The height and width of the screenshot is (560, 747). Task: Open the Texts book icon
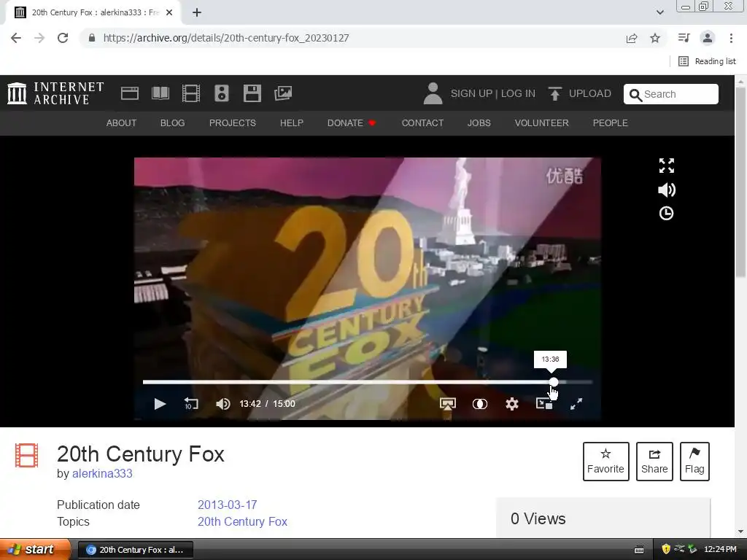pos(160,93)
